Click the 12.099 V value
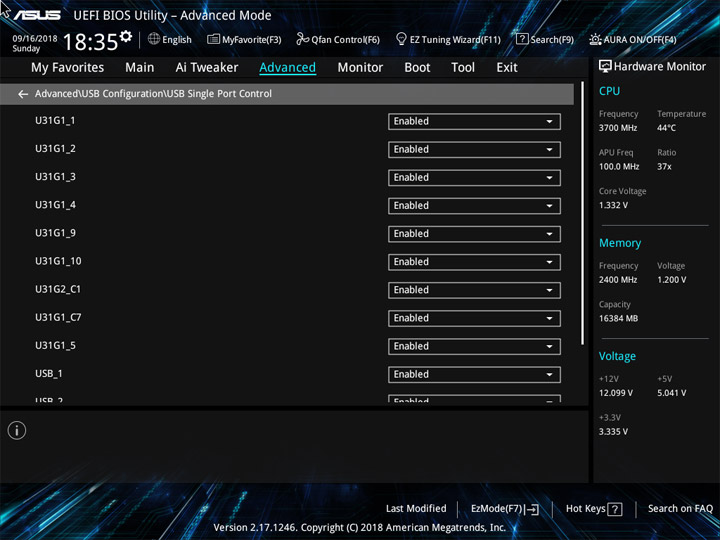Viewport: 720px width, 540px height. 616,393
